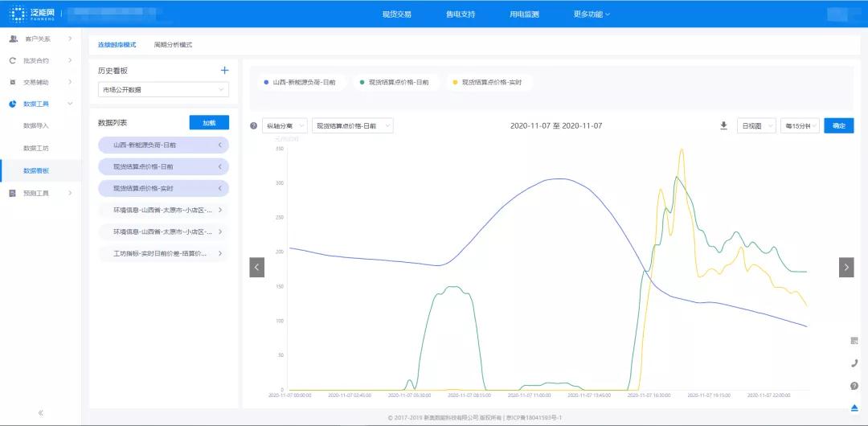This screenshot has width=868, height=426.
Task: Collapse the sidebar with double-chevron icon
Action: [x=41, y=412]
